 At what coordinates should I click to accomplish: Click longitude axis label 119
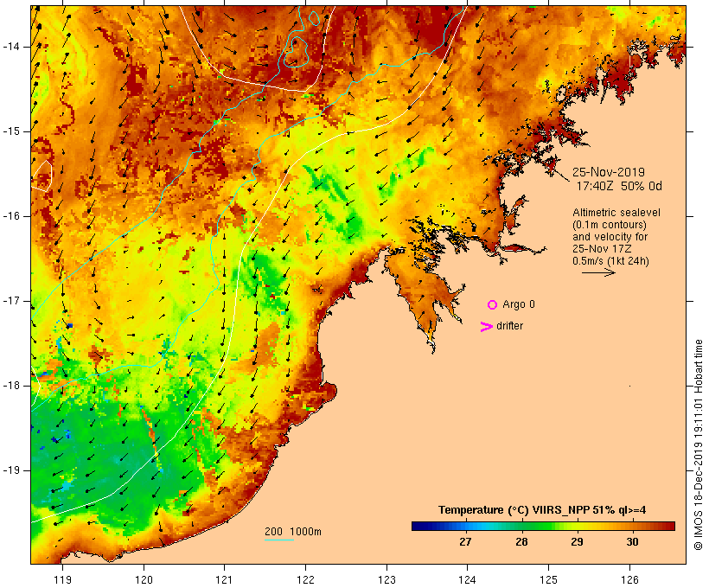click(63, 579)
